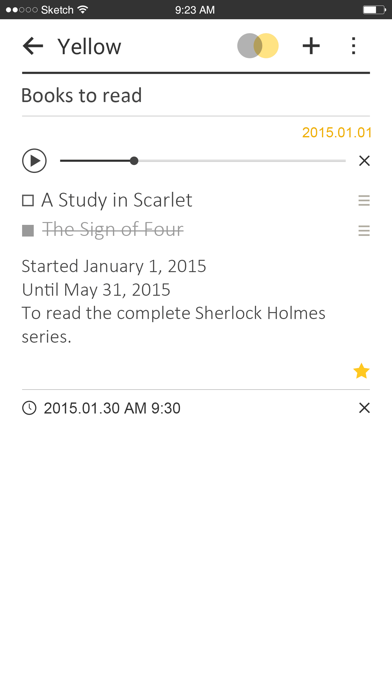Tap reorder handle beside A Study in Scarlet
Screen dimensions: 392x696
(364, 201)
